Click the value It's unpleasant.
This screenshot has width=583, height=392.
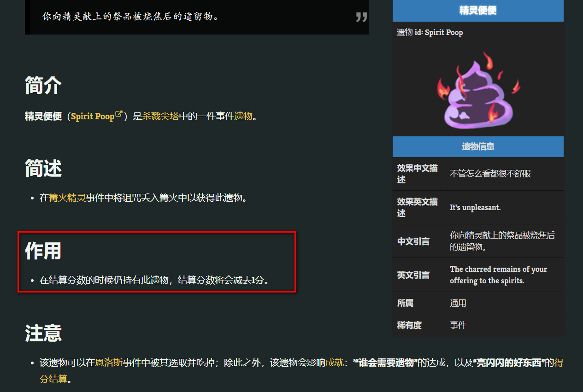tap(475, 207)
